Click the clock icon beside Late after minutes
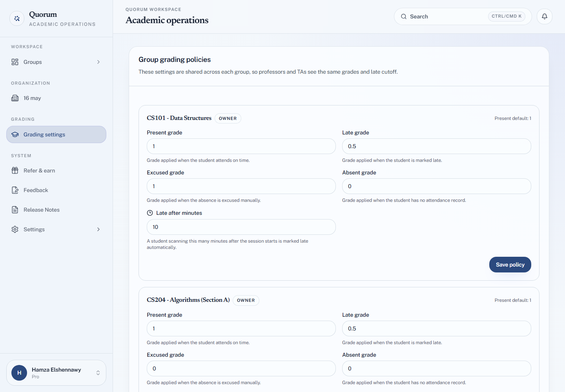 point(150,213)
